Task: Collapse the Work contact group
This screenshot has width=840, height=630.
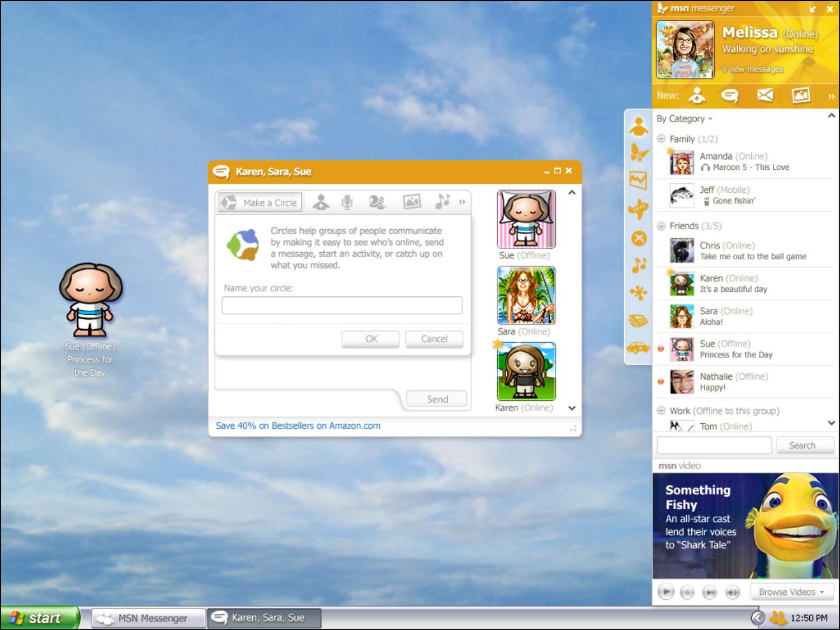Action: click(661, 410)
